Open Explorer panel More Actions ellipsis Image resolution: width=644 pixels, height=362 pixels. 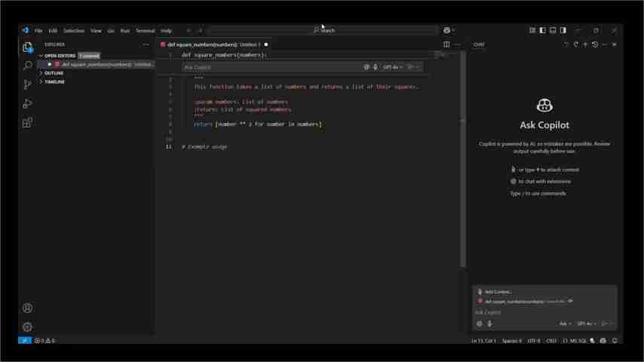146,44
